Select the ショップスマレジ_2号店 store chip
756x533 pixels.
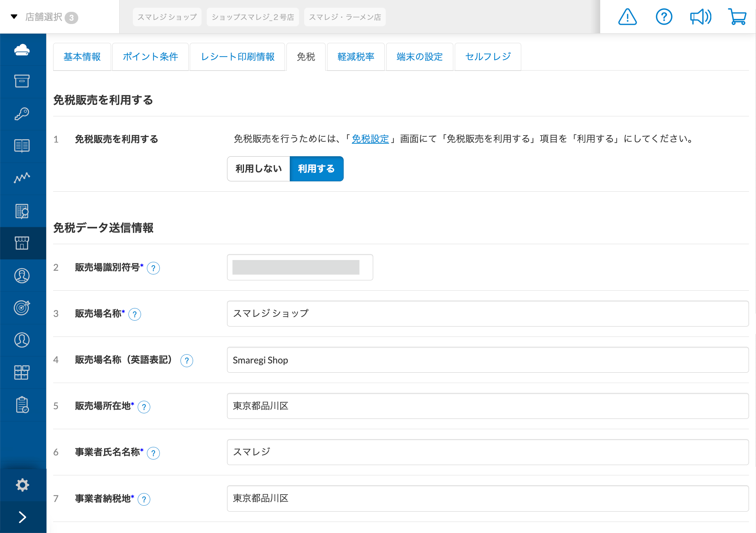(x=253, y=17)
